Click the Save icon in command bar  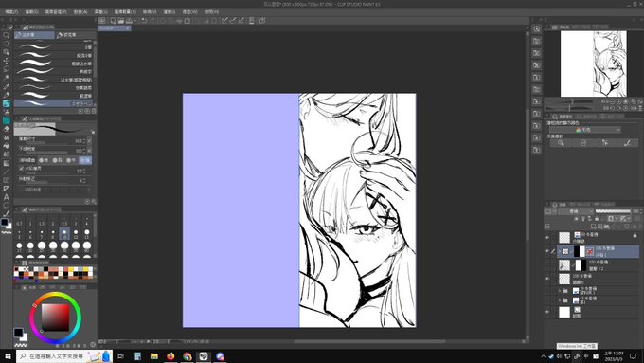coord(129,20)
